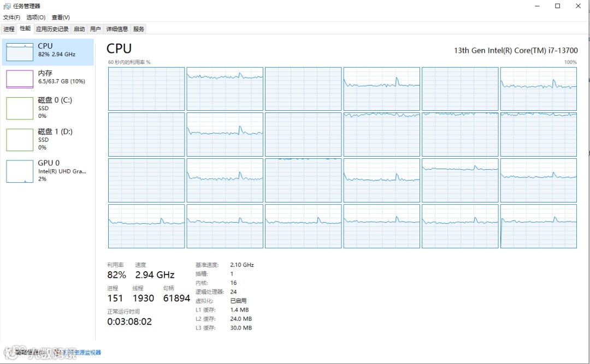This screenshot has width=590, height=364.
Task: Open the 文件(F) menu
Action: click(11, 17)
